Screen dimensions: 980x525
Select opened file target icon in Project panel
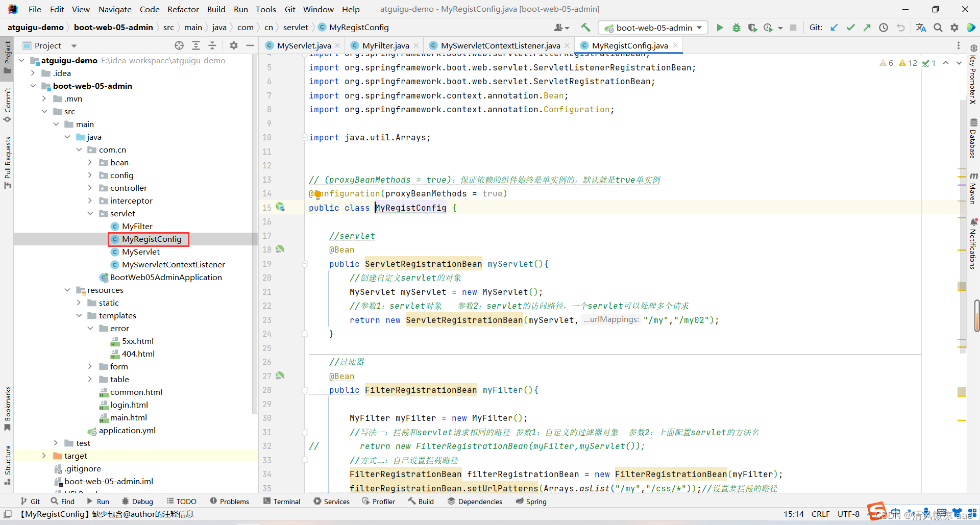pyautogui.click(x=179, y=45)
